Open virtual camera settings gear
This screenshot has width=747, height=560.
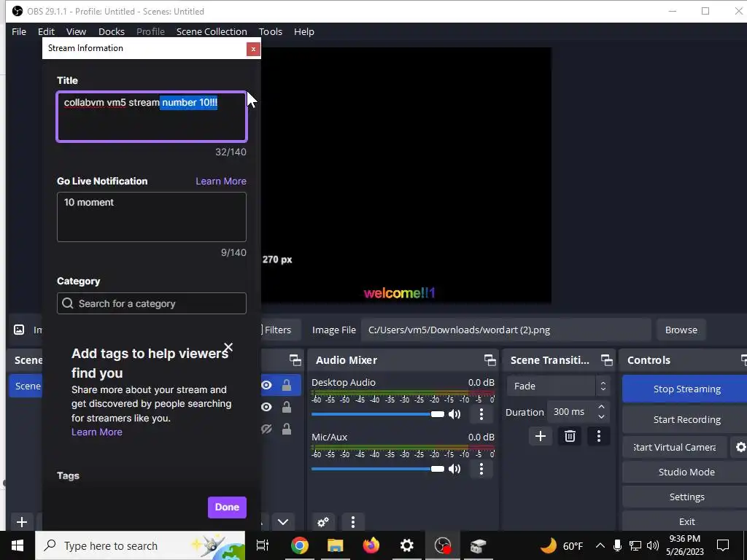point(740,447)
